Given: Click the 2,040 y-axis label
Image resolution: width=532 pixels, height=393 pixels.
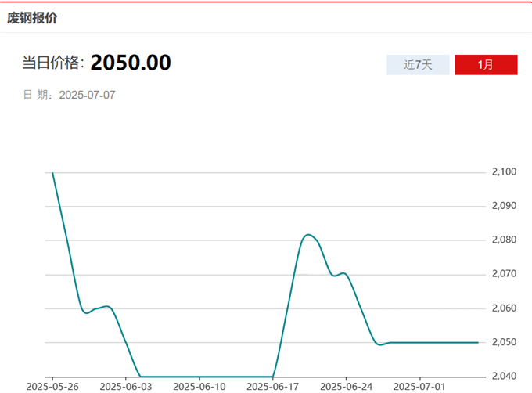Looking at the screenshot, I should click(504, 377).
